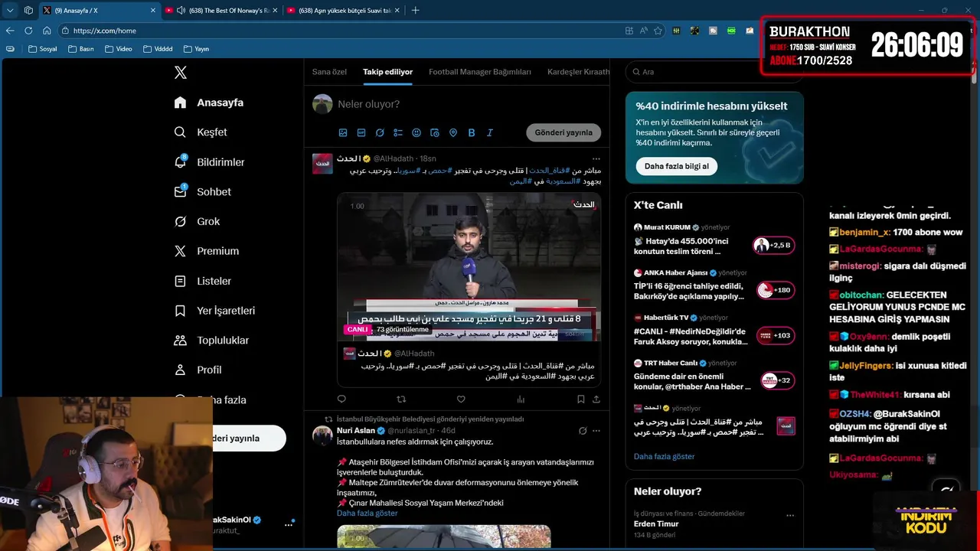Click Grok enhance icon in composer
Screen dimensions: 980x551
380,132
